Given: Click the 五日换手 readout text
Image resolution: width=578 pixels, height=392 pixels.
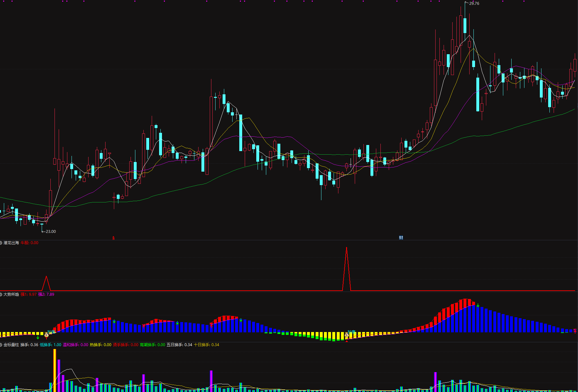Looking at the screenshot, I should [x=179, y=345].
